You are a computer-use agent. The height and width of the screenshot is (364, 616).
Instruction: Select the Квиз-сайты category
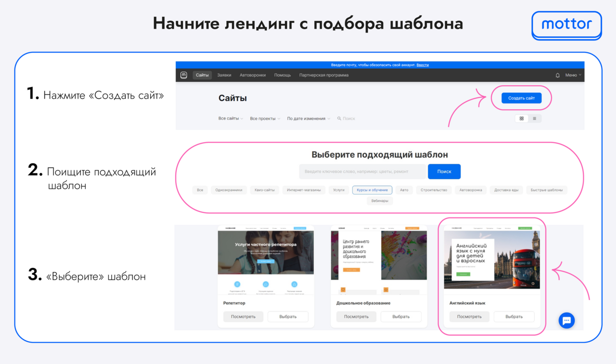[265, 190]
